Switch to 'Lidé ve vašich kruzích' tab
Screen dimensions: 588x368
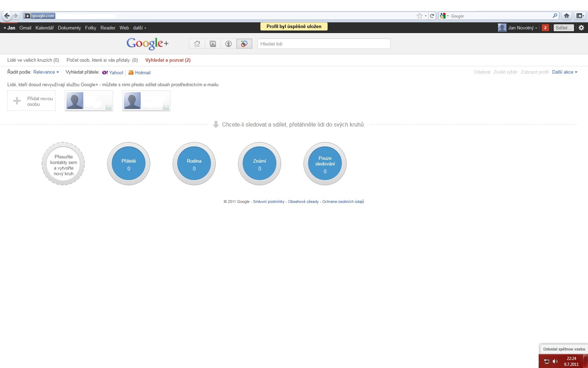tap(33, 60)
